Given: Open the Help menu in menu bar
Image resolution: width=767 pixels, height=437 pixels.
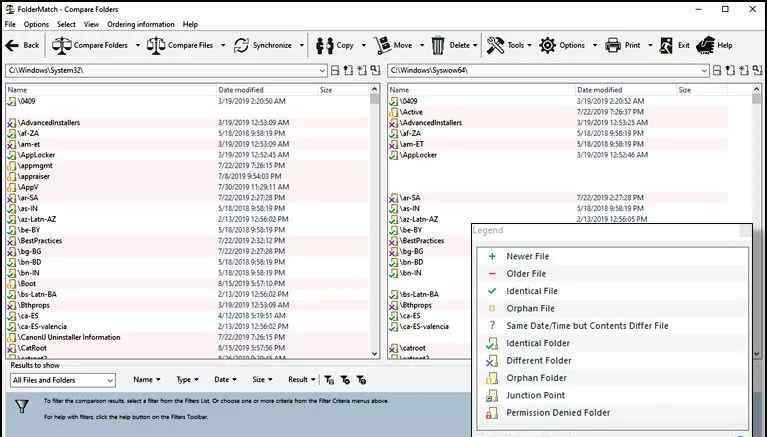Looking at the screenshot, I should 190,24.
